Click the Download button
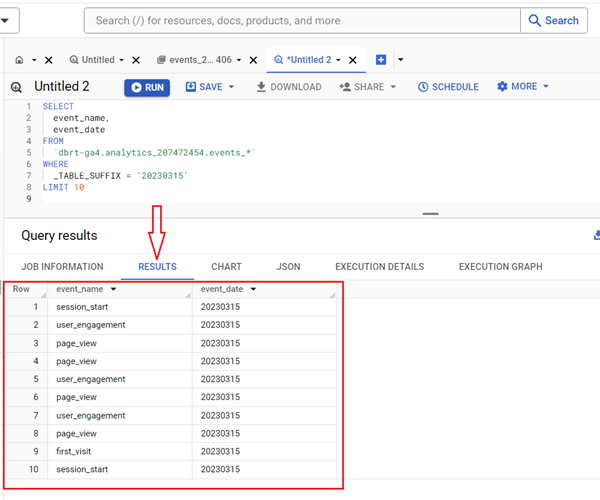This screenshot has width=600, height=500. coord(289,87)
